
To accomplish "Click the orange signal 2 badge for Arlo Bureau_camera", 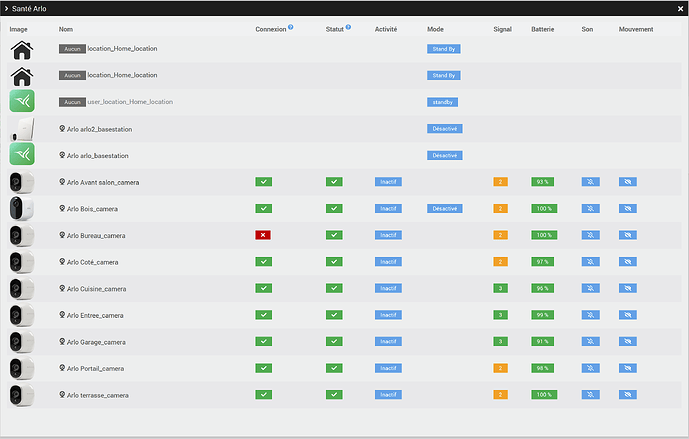I will [500, 235].
